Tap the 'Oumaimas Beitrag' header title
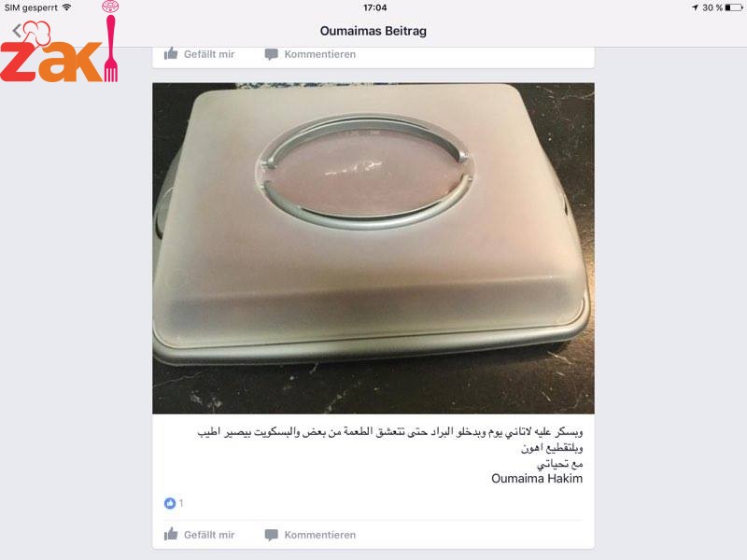747x560 pixels. pos(373,31)
